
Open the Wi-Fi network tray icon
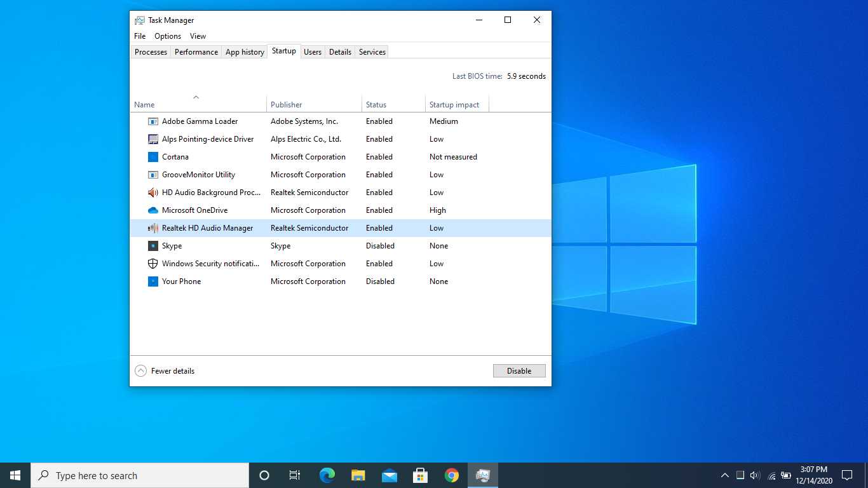coord(771,475)
